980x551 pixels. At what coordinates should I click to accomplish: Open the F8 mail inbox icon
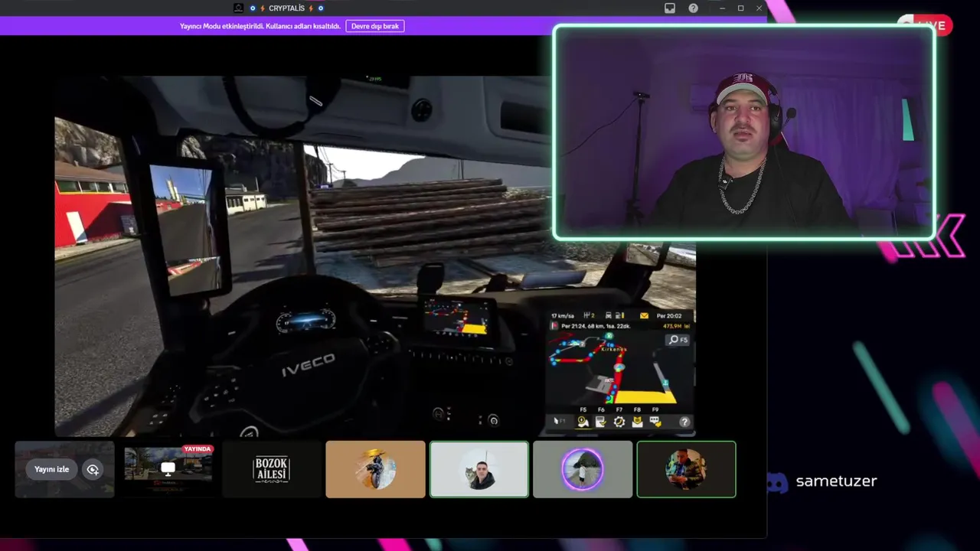pos(637,422)
